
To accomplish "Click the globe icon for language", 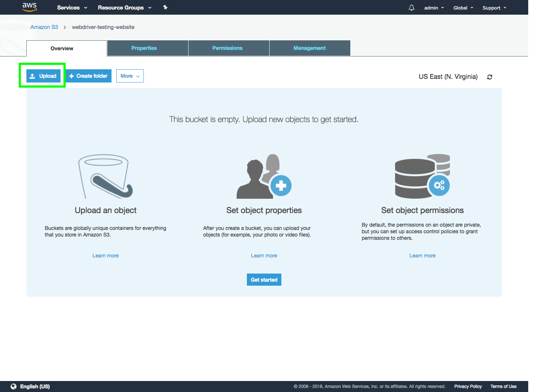I will [x=14, y=386].
